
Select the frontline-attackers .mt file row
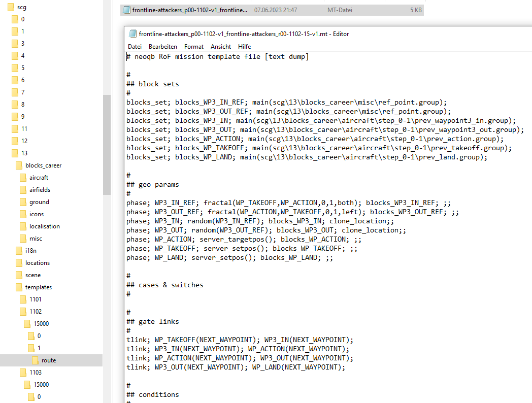tap(272, 10)
